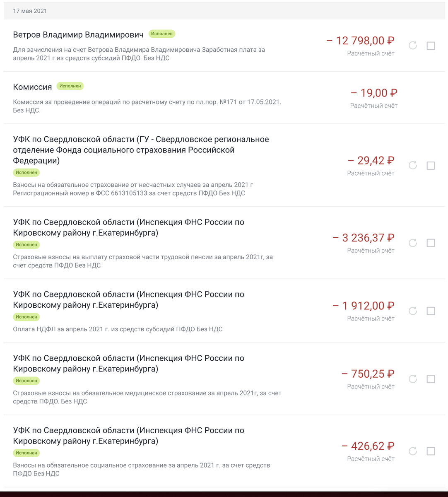Click the 17 мая 2021 date header

pyautogui.click(x=30, y=11)
